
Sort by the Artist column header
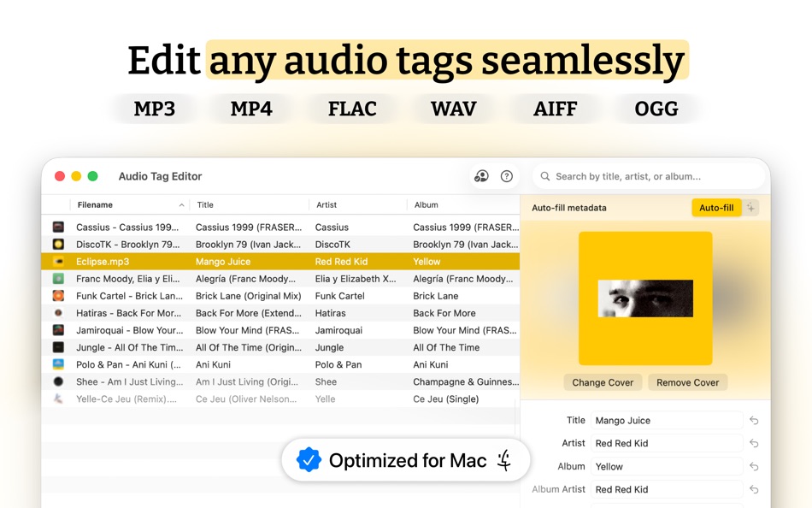325,204
